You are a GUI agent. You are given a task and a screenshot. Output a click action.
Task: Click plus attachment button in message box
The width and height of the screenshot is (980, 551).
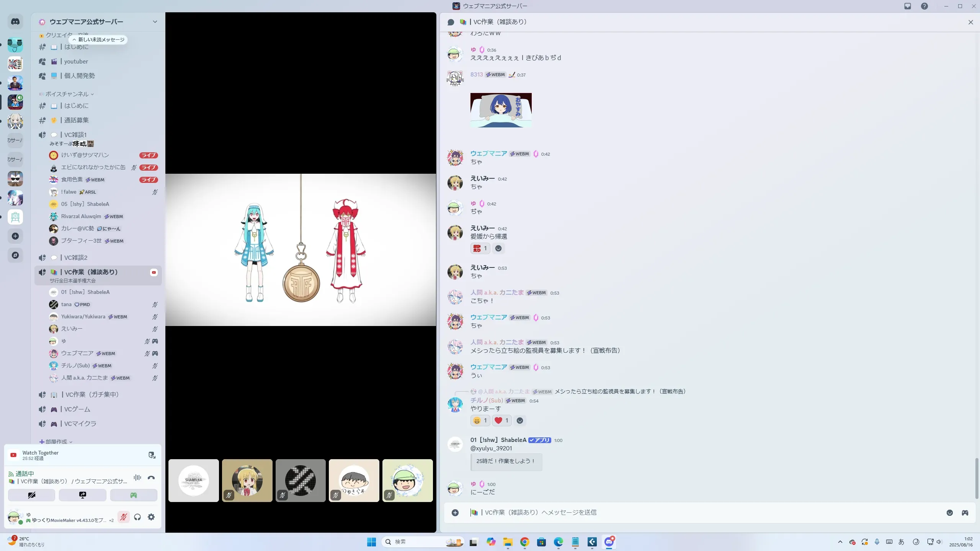pyautogui.click(x=455, y=513)
